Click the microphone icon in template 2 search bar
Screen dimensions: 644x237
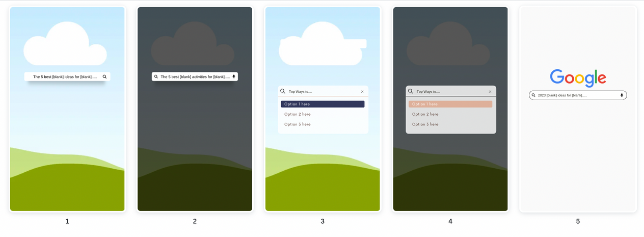(234, 76)
